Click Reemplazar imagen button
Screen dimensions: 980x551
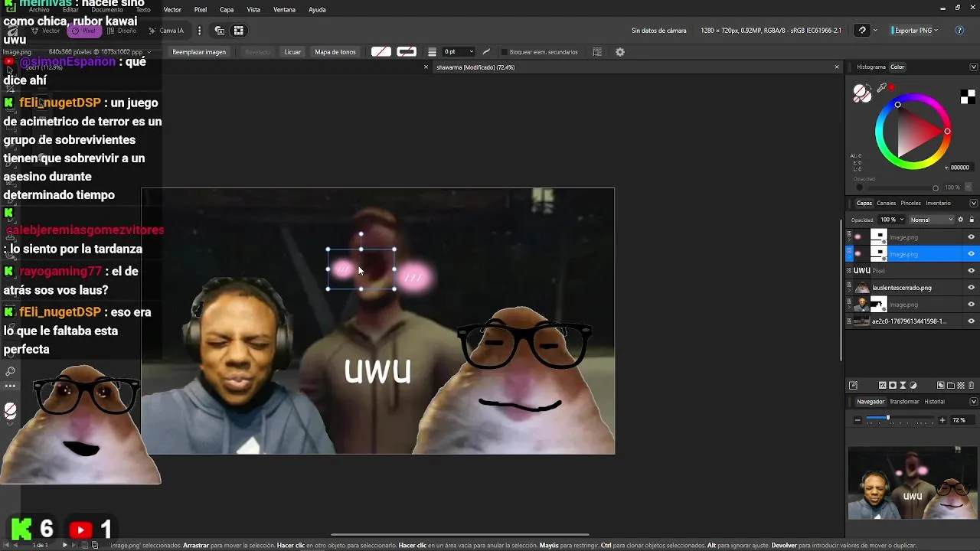click(199, 52)
